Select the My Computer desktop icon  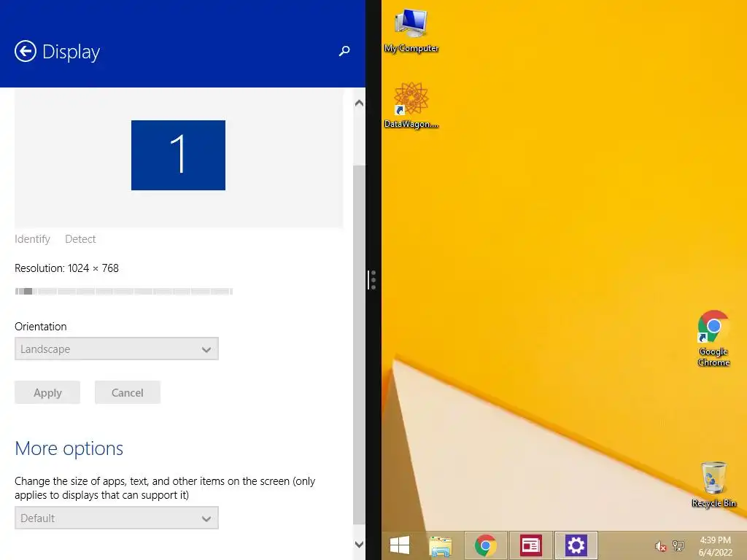tap(411, 31)
